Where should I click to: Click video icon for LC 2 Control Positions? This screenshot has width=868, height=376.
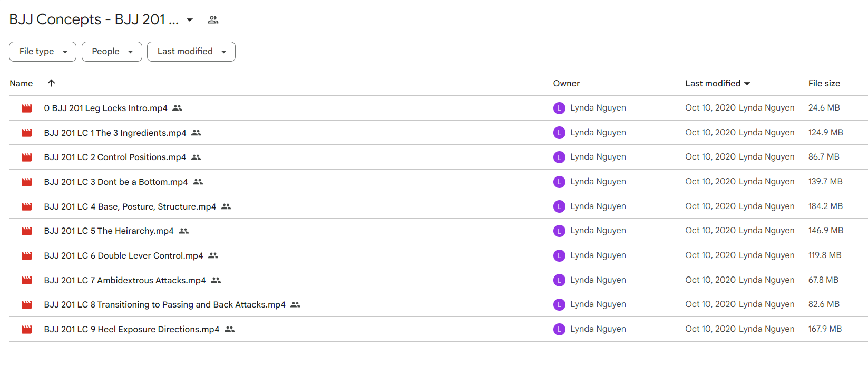(27, 157)
